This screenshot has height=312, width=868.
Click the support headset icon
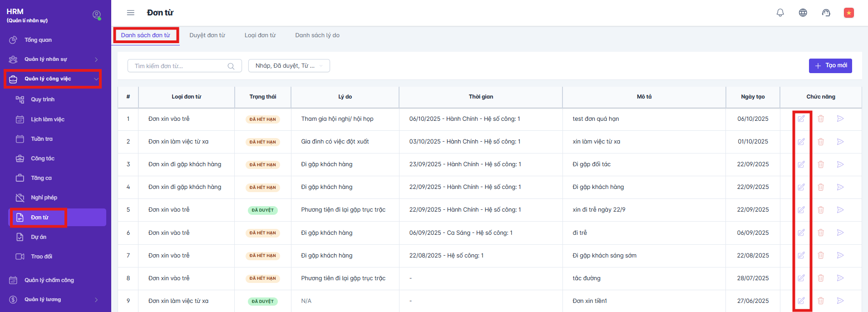[826, 13]
